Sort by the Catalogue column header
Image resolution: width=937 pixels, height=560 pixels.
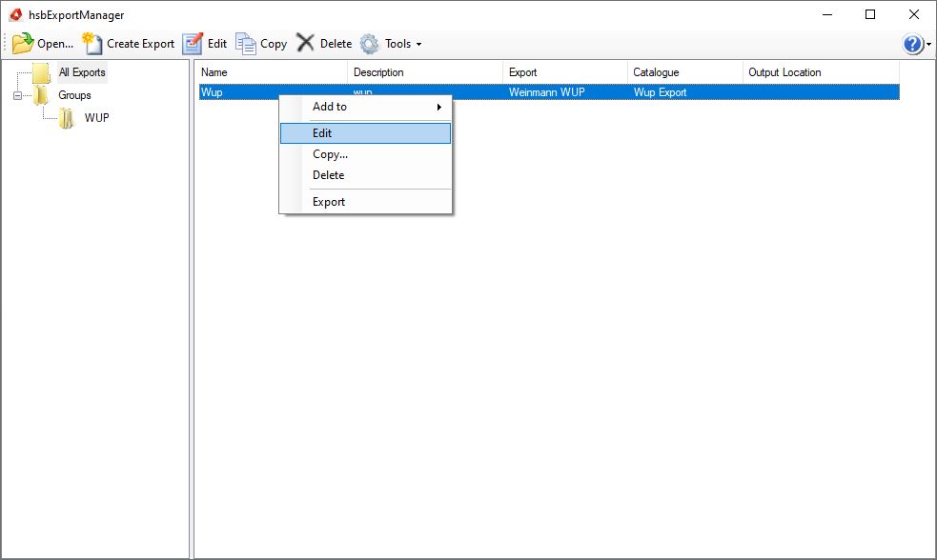pyautogui.click(x=685, y=72)
